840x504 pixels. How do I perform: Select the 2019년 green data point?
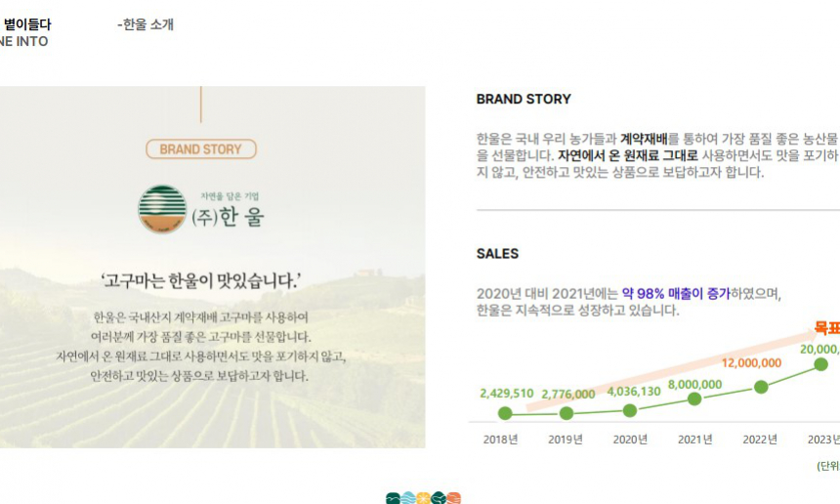tap(567, 413)
